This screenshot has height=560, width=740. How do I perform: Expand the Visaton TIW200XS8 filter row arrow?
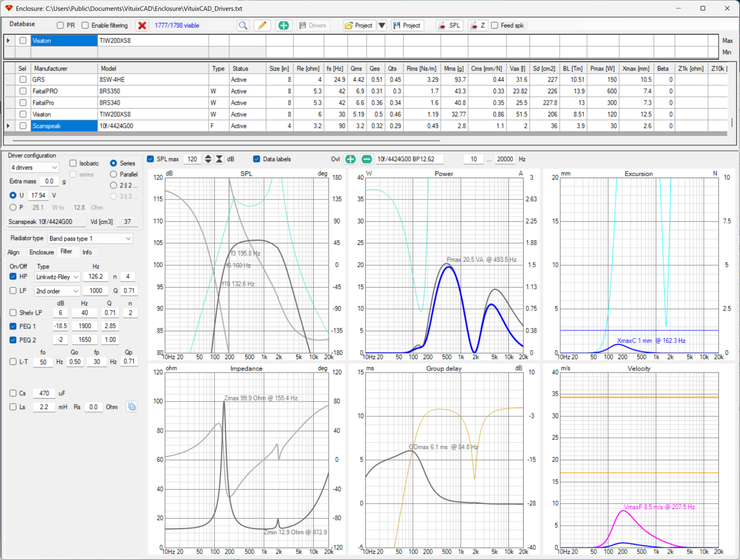tap(8, 40)
